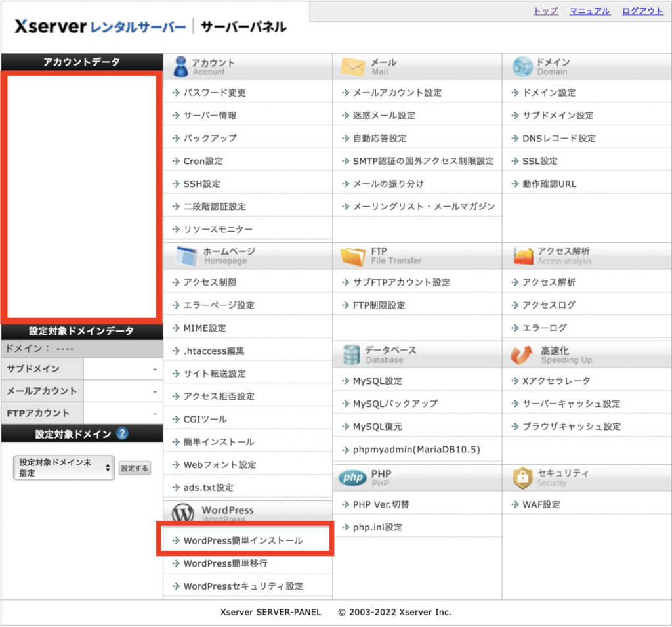Open PHP Ver.切替
The height and width of the screenshot is (627, 672).
tap(381, 505)
